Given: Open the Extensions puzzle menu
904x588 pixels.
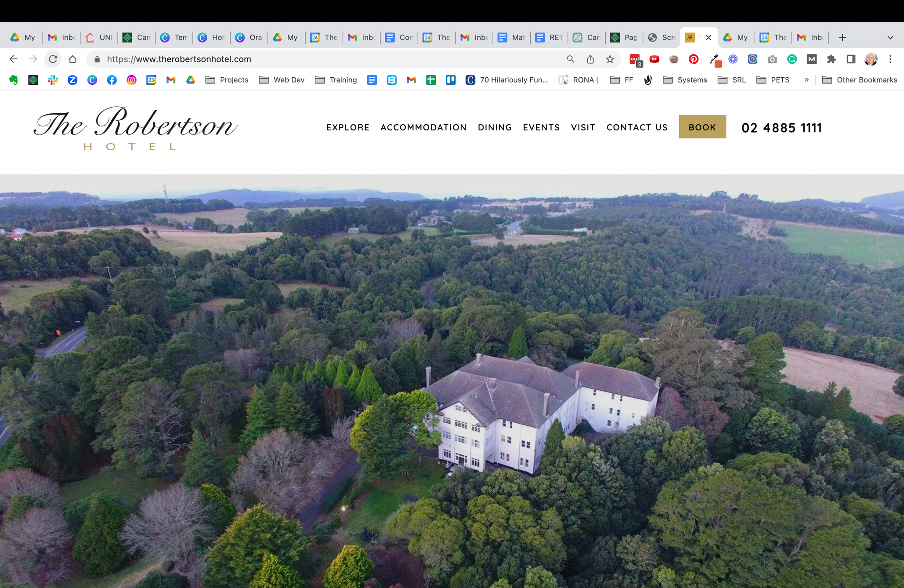Looking at the screenshot, I should (x=831, y=59).
